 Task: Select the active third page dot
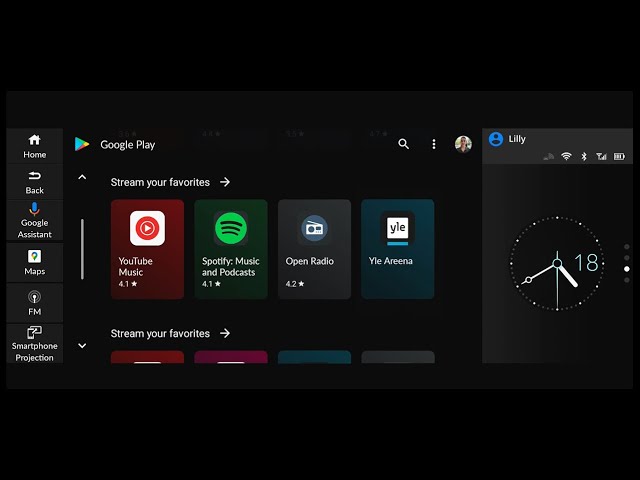(x=627, y=269)
